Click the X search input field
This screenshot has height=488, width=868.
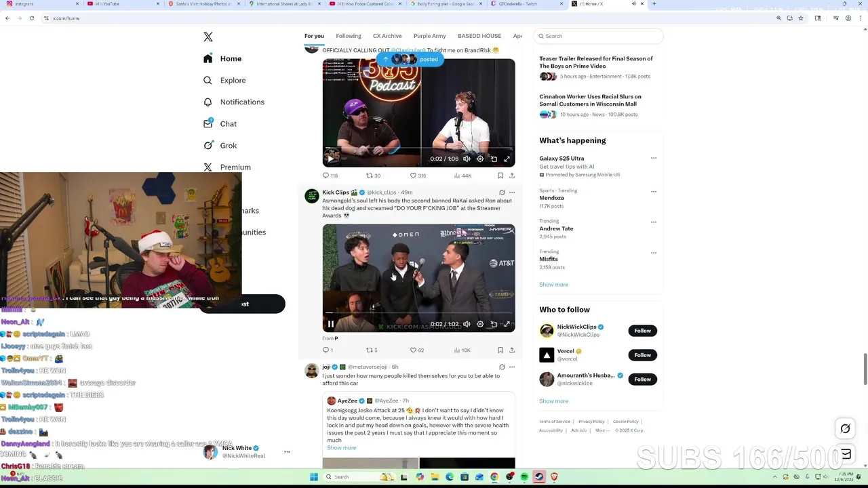pyautogui.click(x=598, y=36)
